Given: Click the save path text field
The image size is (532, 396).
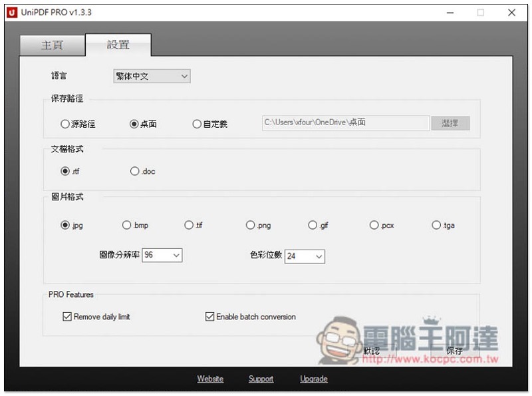Looking at the screenshot, I should click(346, 123).
